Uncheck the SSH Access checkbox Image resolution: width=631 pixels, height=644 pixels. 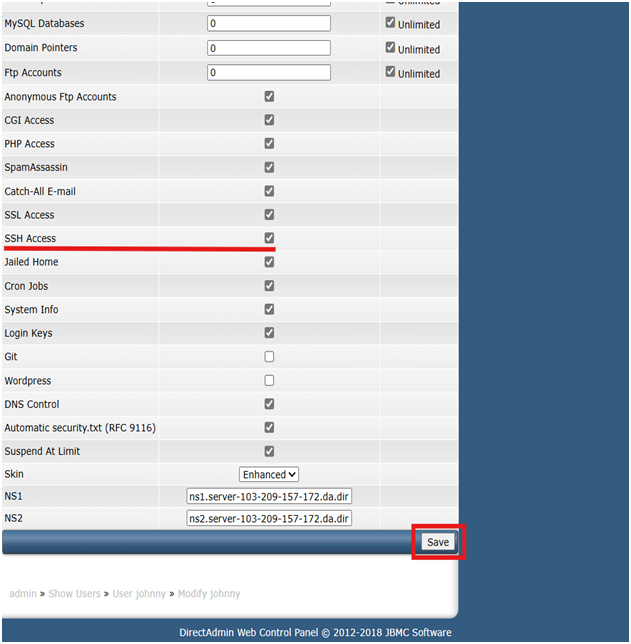click(269, 238)
